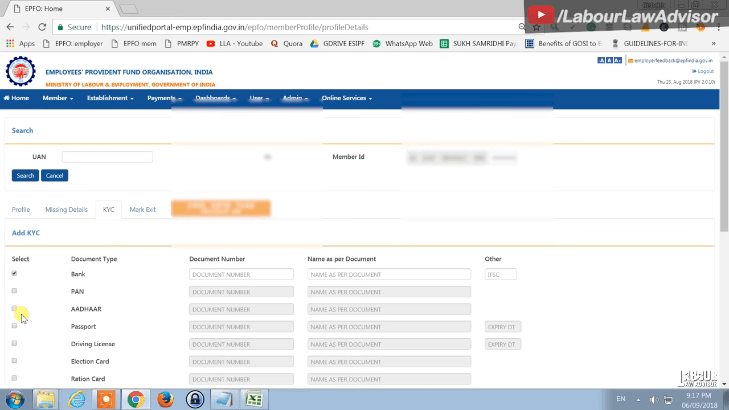Screen dimensions: 729x410
Task: Click Driving License Expiry DT field
Action: pos(503,344)
